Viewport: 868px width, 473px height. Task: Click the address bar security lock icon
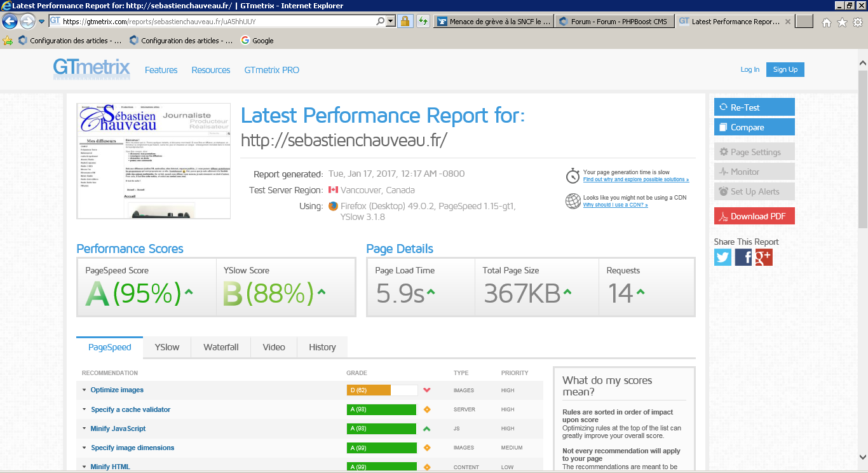pyautogui.click(x=404, y=21)
